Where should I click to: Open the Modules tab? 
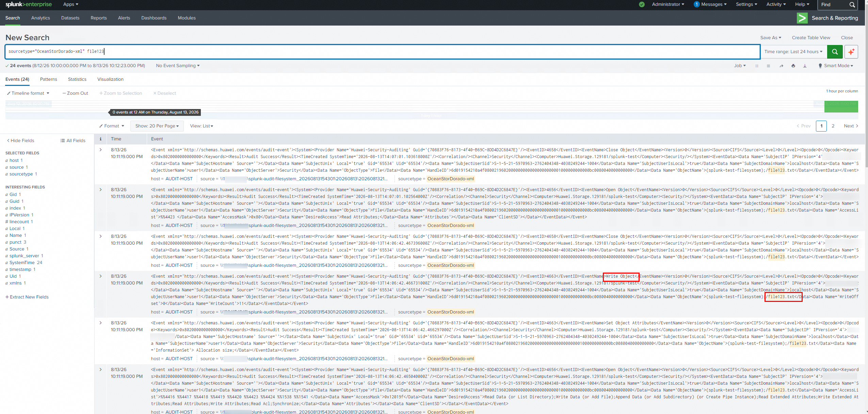point(187,18)
